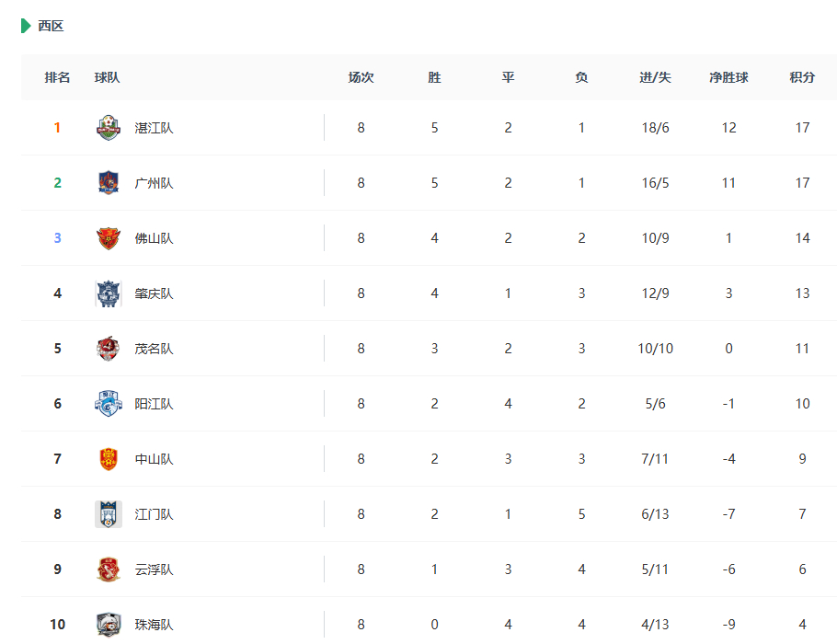Click the 云浮队 team logo
The width and height of the screenshot is (837, 644).
(x=109, y=569)
